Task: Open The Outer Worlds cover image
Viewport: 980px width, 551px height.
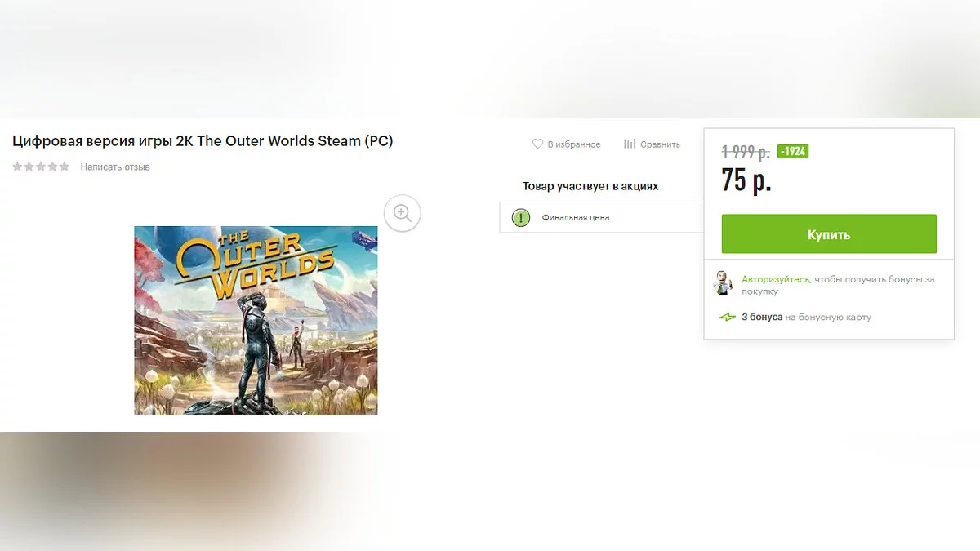Action: point(256,320)
